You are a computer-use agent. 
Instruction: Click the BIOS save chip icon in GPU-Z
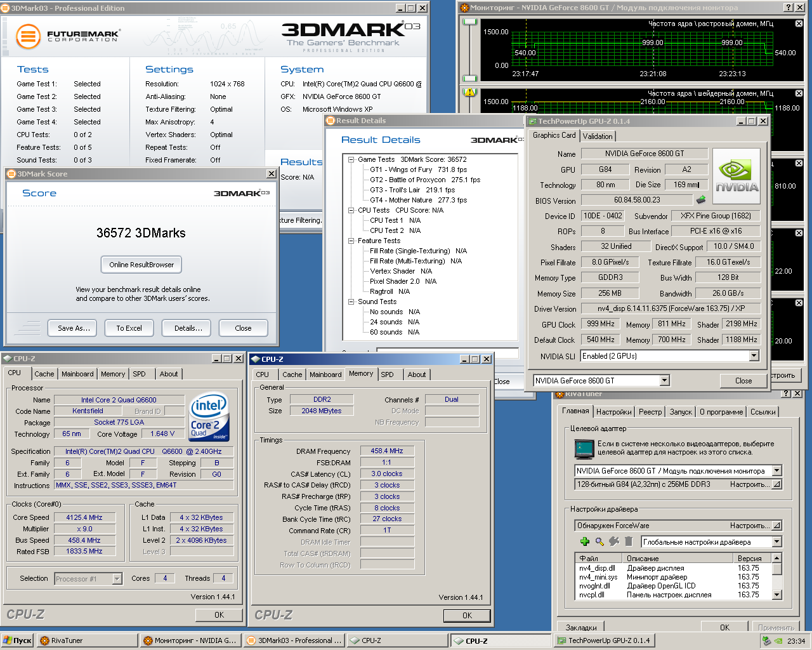pyautogui.click(x=701, y=200)
